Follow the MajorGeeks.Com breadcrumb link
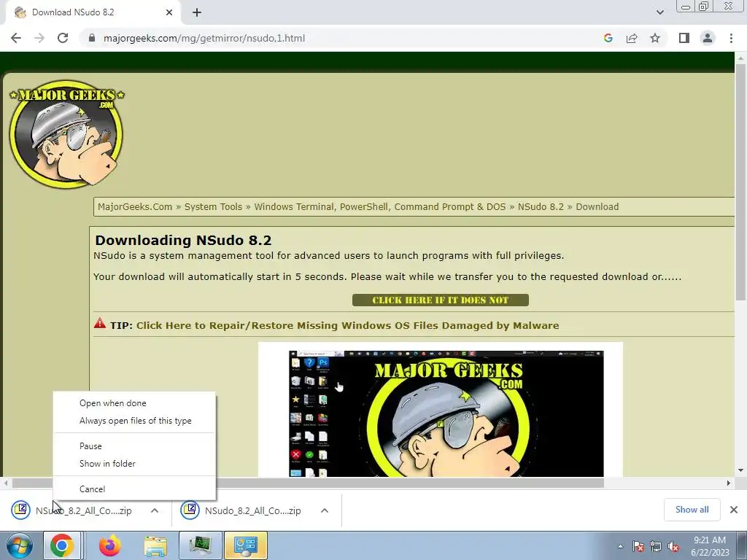This screenshot has width=747, height=560. pyautogui.click(x=135, y=206)
